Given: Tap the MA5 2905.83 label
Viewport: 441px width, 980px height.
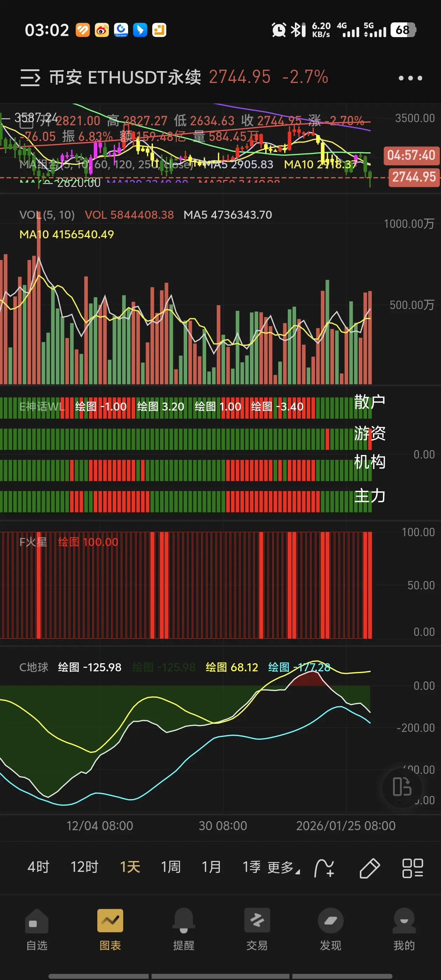Looking at the screenshot, I should coord(238,164).
